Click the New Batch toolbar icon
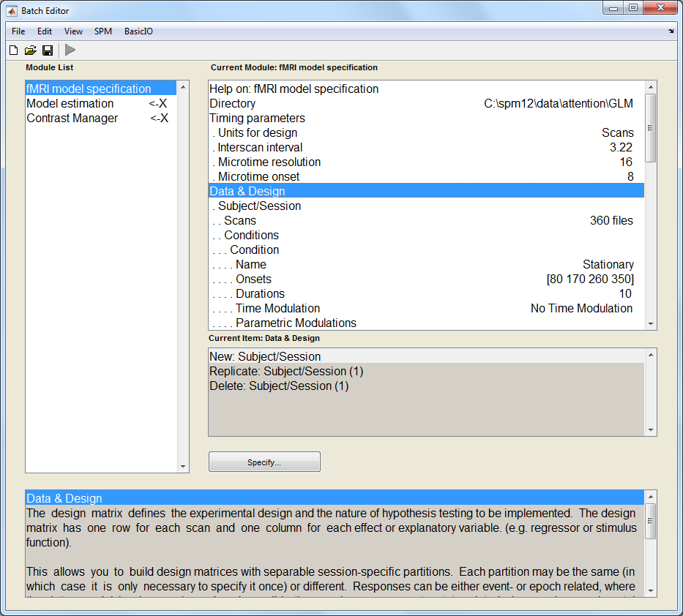 13,50
